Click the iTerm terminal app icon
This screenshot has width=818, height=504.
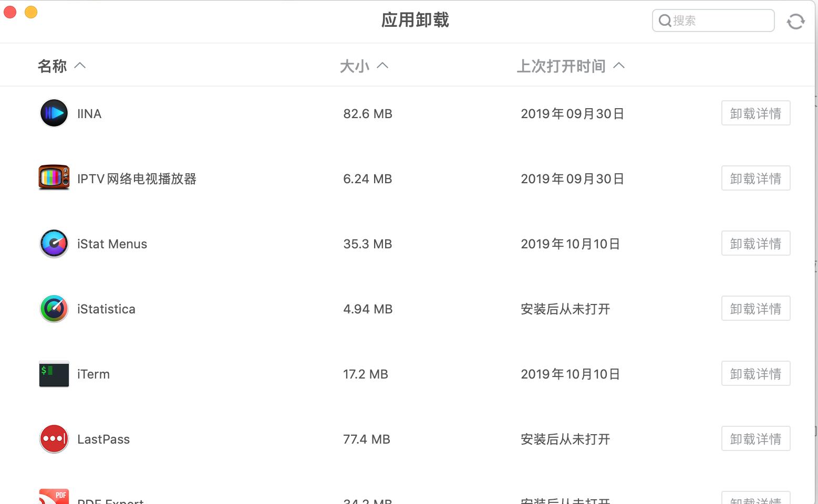tap(54, 373)
